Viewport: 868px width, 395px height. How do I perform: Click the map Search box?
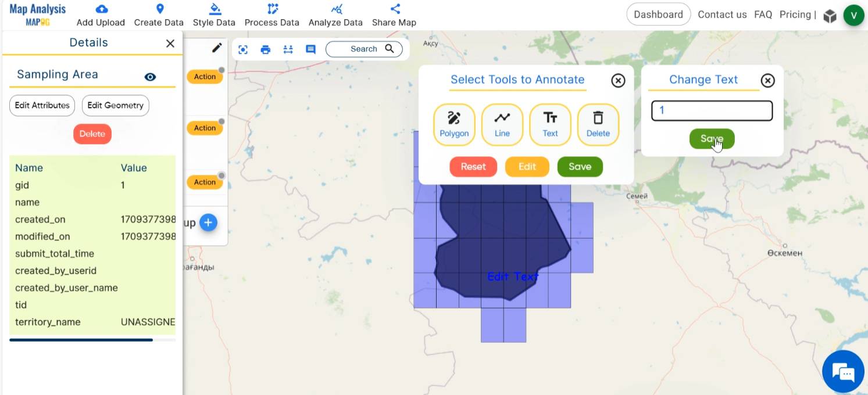[x=364, y=49]
